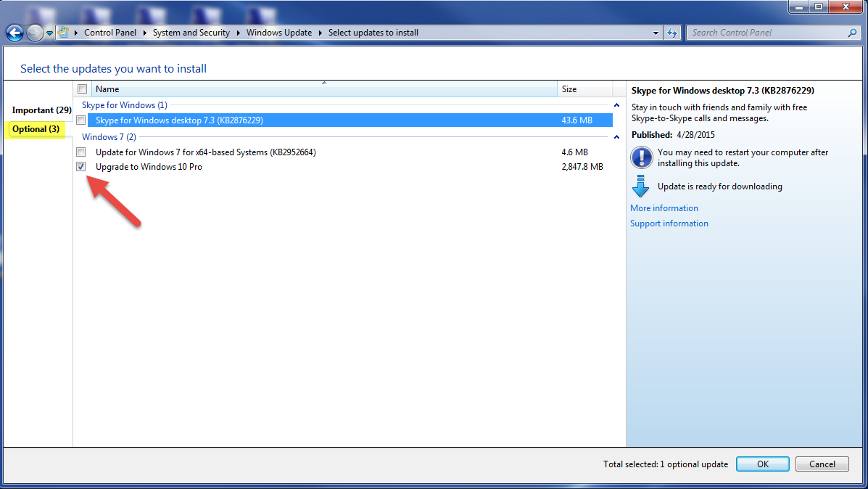The height and width of the screenshot is (489, 868).
Task: Click Select updates to install breadcrumb
Action: coord(373,33)
